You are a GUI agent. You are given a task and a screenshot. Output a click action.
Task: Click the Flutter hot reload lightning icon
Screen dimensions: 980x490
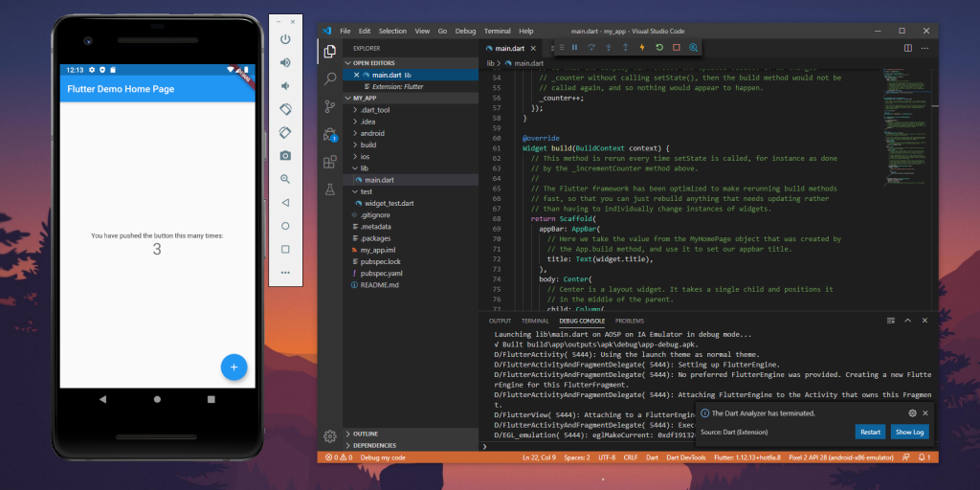click(642, 47)
